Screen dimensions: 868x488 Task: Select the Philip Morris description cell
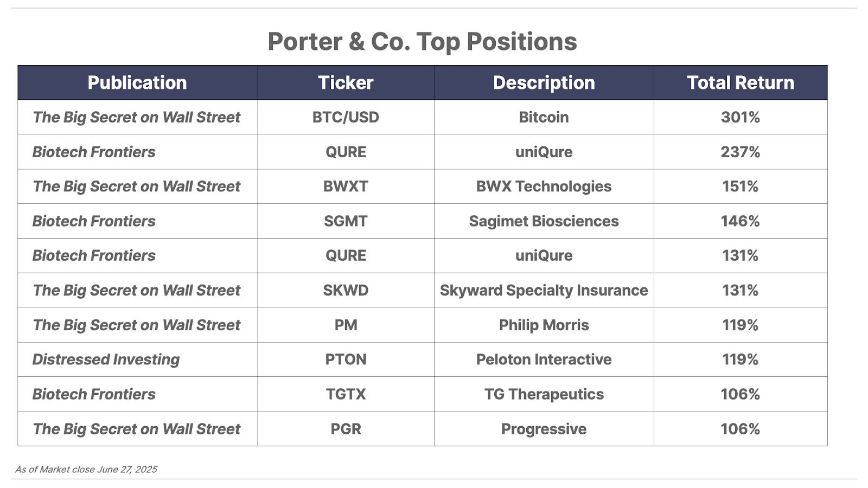point(544,325)
